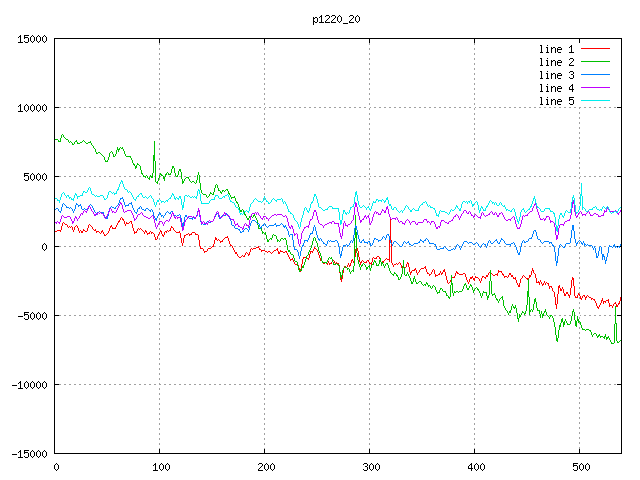The image size is (640, 480).
Task: Click the purple line sample in legend
Action: pos(595,88)
